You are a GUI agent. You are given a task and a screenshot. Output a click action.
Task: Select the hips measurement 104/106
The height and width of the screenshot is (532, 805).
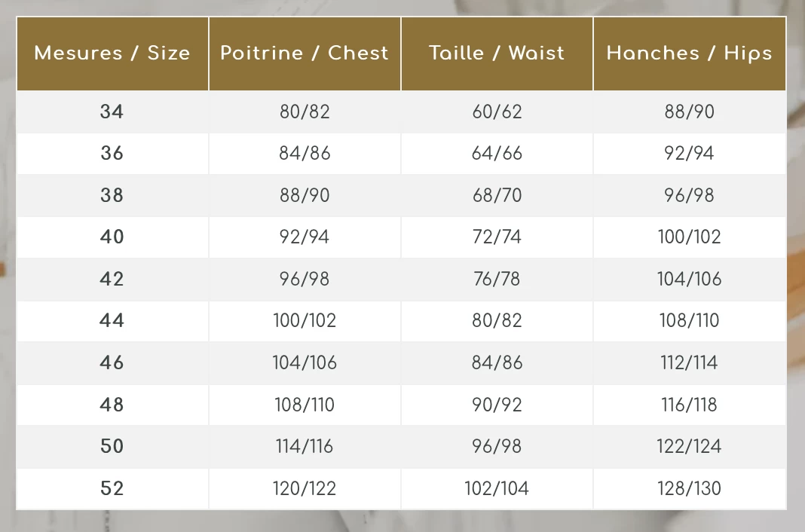click(689, 280)
